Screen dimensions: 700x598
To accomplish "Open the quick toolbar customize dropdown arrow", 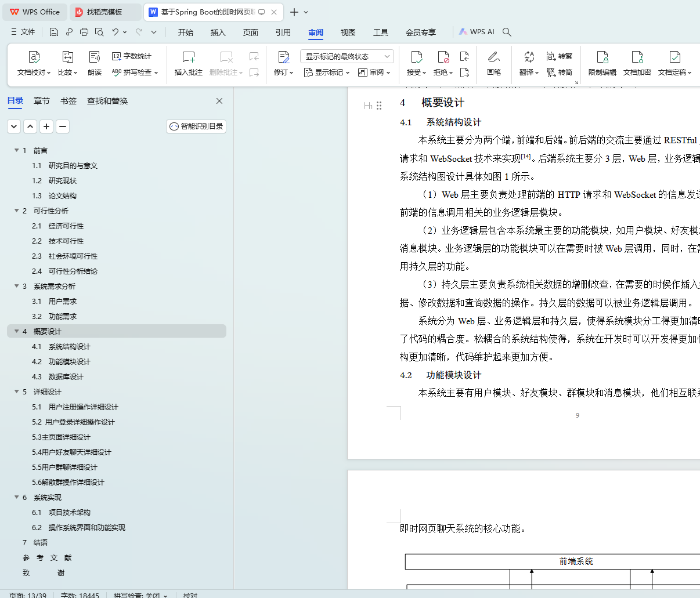I will [x=154, y=32].
